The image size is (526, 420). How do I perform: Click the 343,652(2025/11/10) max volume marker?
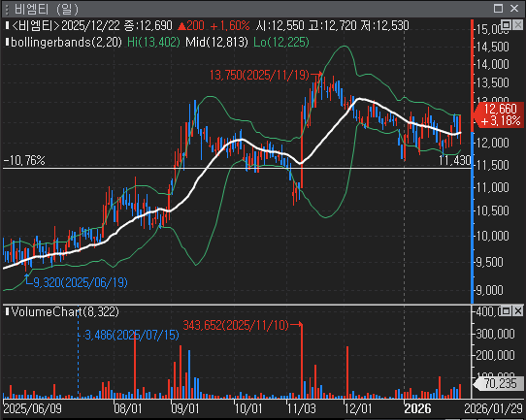(236, 325)
